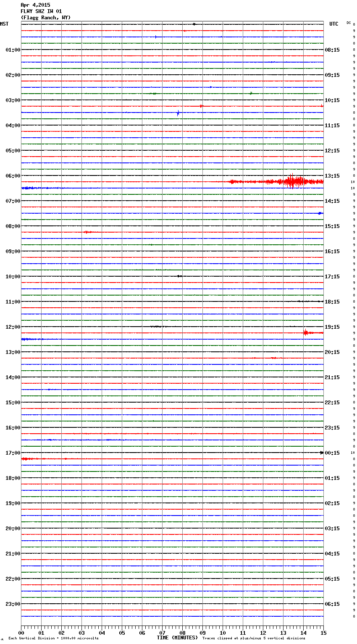
Task: Click the 17:15 UTC time label
Action: (332, 277)
